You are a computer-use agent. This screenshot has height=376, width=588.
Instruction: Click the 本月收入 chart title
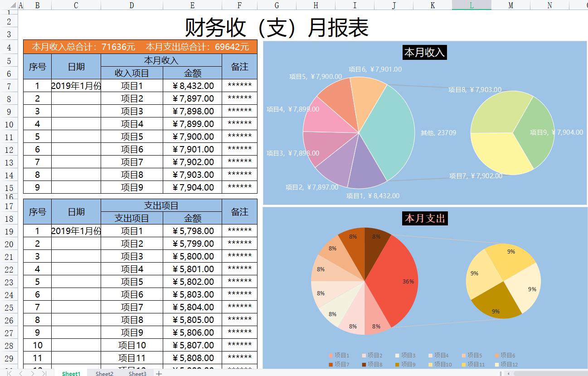423,52
